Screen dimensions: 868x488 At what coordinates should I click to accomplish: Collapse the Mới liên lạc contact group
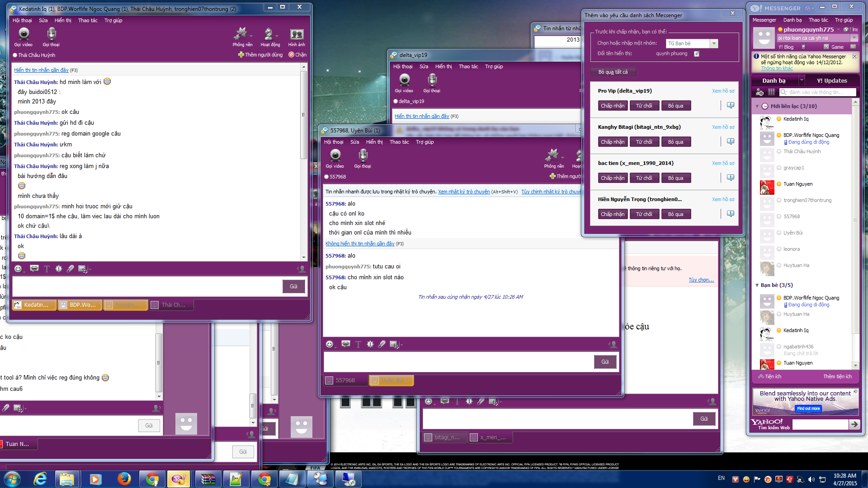(757, 106)
